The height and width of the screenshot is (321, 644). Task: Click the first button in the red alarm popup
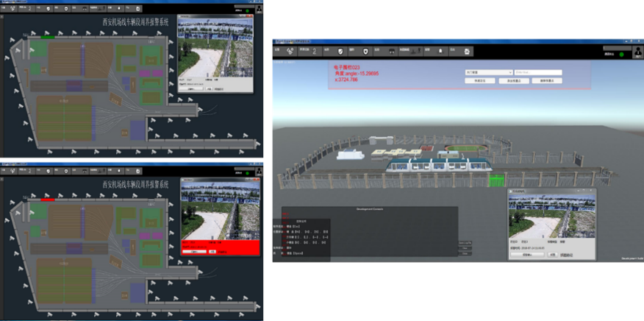(x=193, y=251)
